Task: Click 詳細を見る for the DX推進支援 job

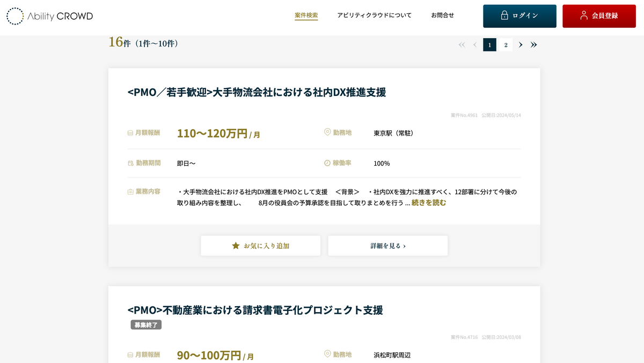Action: tap(388, 246)
